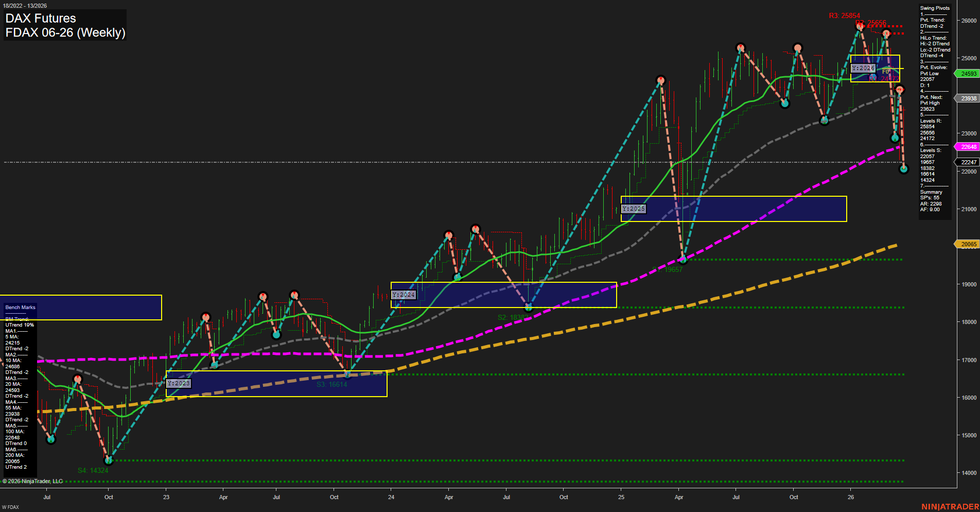Expand the Swing Pivots summary panel
This screenshot has height=512, width=980.
tap(935, 8)
